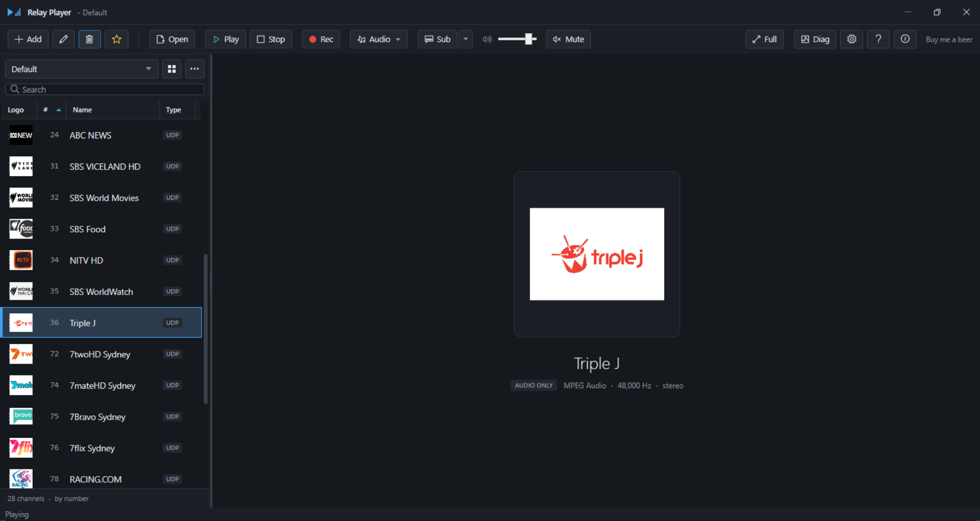Toggle Mute audio button
This screenshot has height=521, width=980.
(568, 39)
